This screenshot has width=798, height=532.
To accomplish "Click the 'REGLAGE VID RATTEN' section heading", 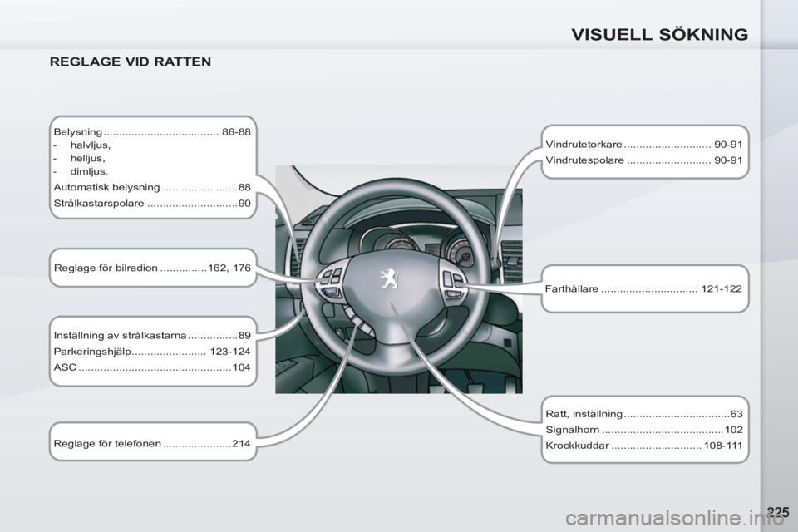I will 131,62.
